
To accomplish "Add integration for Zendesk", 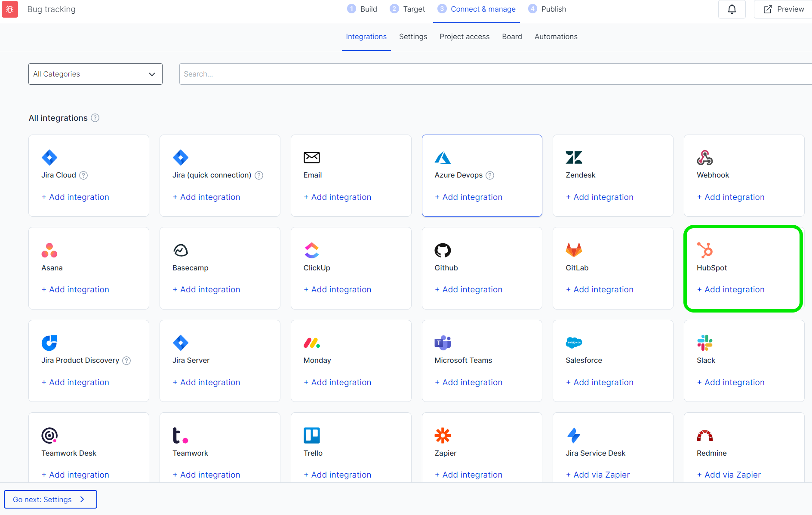I will point(600,197).
